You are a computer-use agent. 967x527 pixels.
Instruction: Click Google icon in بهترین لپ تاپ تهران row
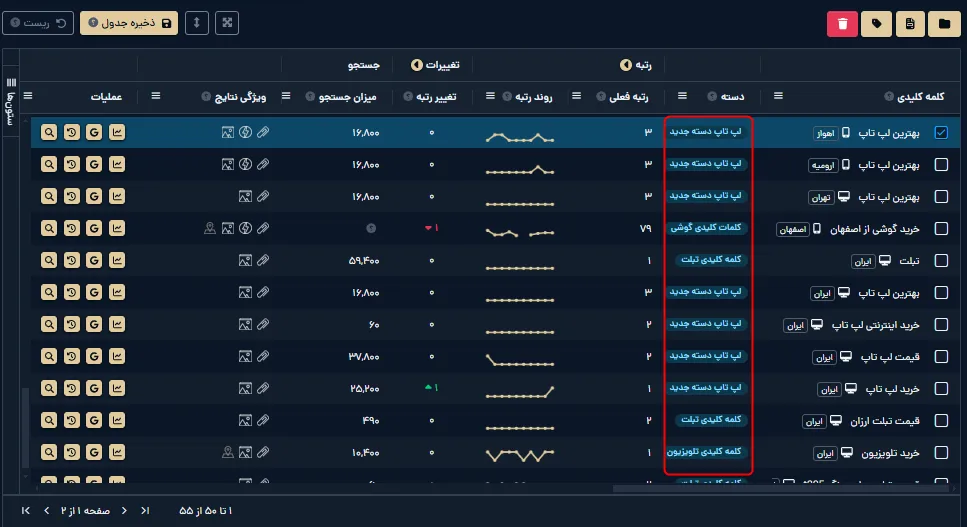[94, 196]
